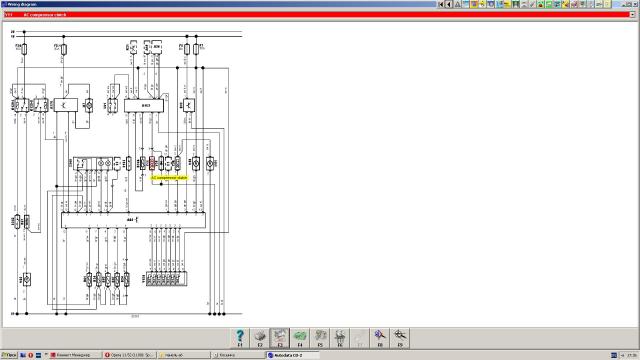Click the Opera quick launch icon

[x=31, y=355]
